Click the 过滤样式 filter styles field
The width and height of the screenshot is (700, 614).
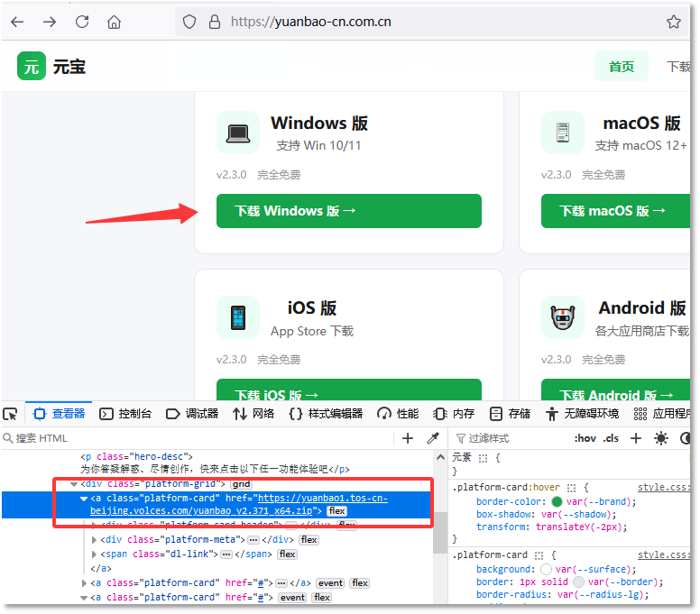511,438
